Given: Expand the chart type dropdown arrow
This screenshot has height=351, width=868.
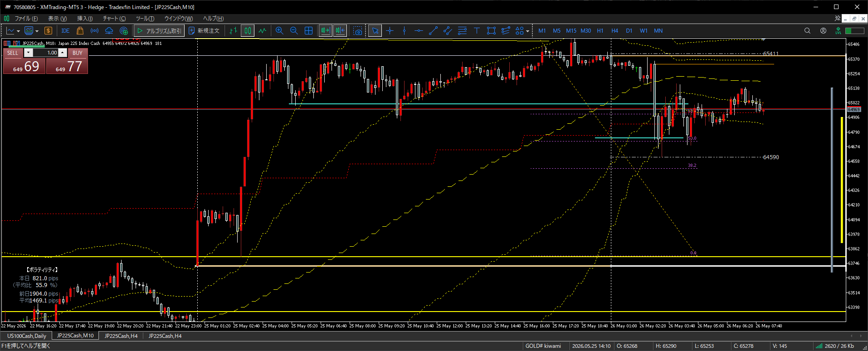Looking at the screenshot, I should 18,31.
